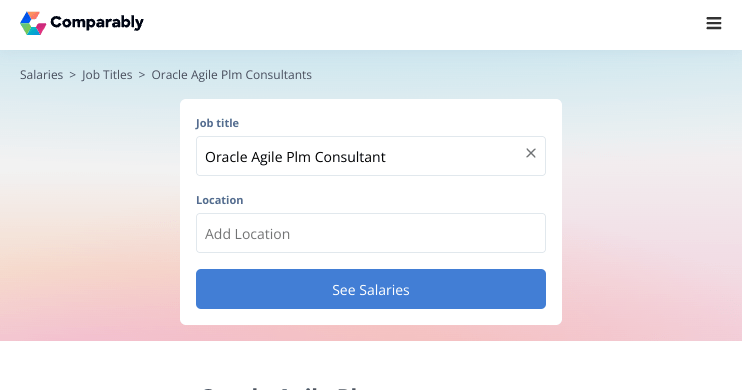Select the Oracle Agile Plm Consultants breadcrumb

click(x=231, y=75)
